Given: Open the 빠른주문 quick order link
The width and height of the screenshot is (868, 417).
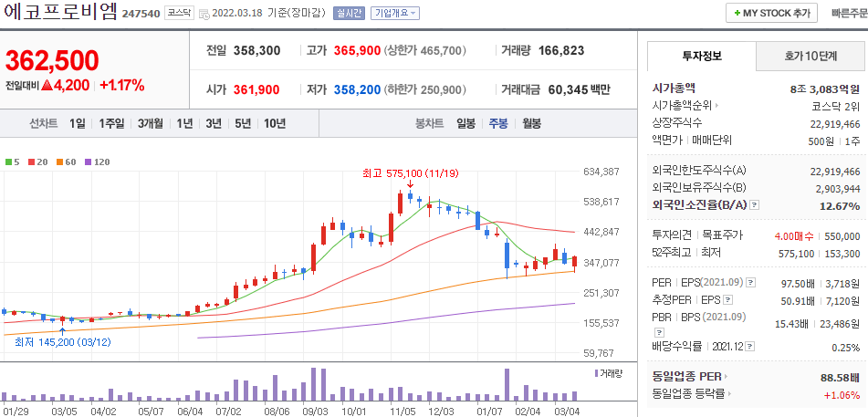Looking at the screenshot, I should [850, 13].
